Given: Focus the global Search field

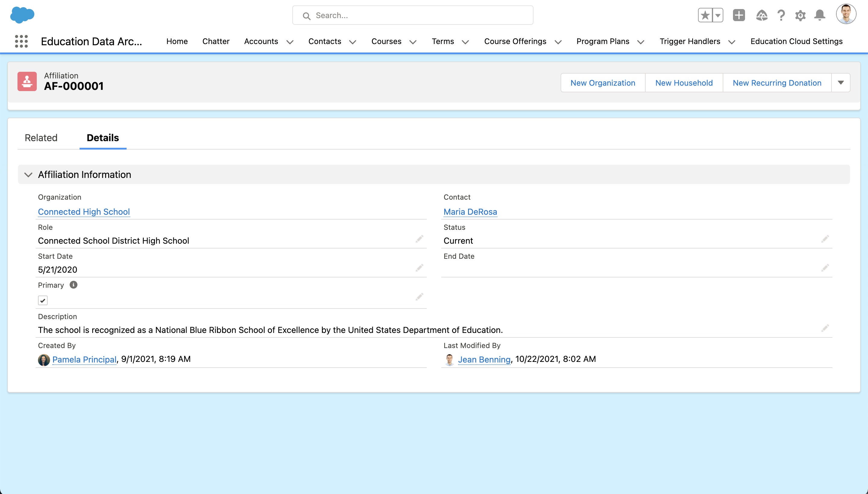Looking at the screenshot, I should [x=413, y=15].
